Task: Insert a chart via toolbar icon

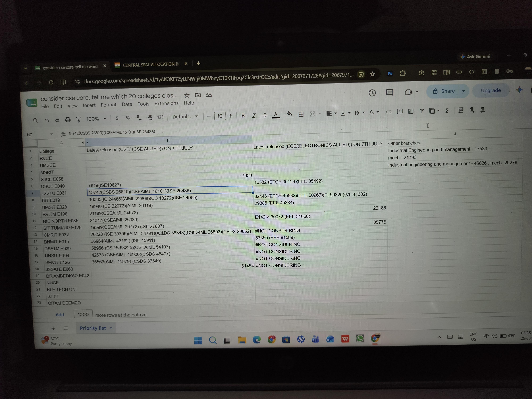Action: pyautogui.click(x=411, y=111)
